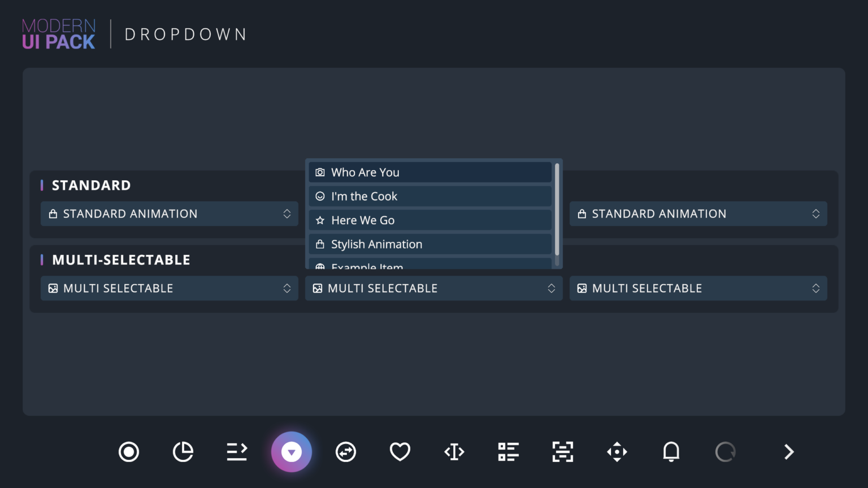The width and height of the screenshot is (868, 488).
Task: Click the MODERN UI PACK logo
Action: coord(59,33)
